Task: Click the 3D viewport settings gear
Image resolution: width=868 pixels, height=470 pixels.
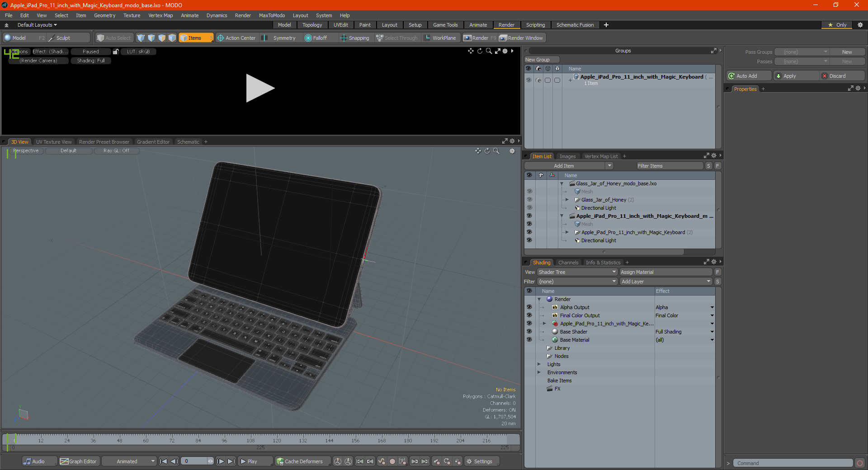Action: pos(512,151)
